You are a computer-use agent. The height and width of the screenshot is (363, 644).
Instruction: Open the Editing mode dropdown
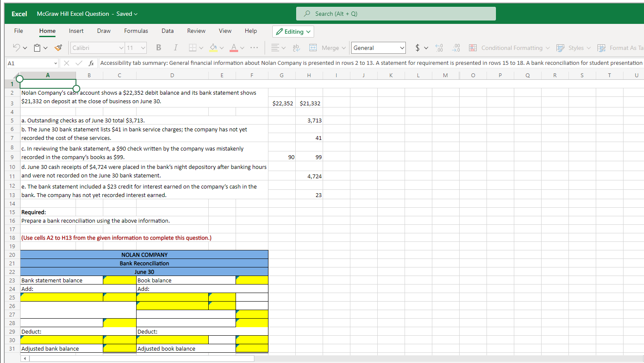pyautogui.click(x=293, y=32)
